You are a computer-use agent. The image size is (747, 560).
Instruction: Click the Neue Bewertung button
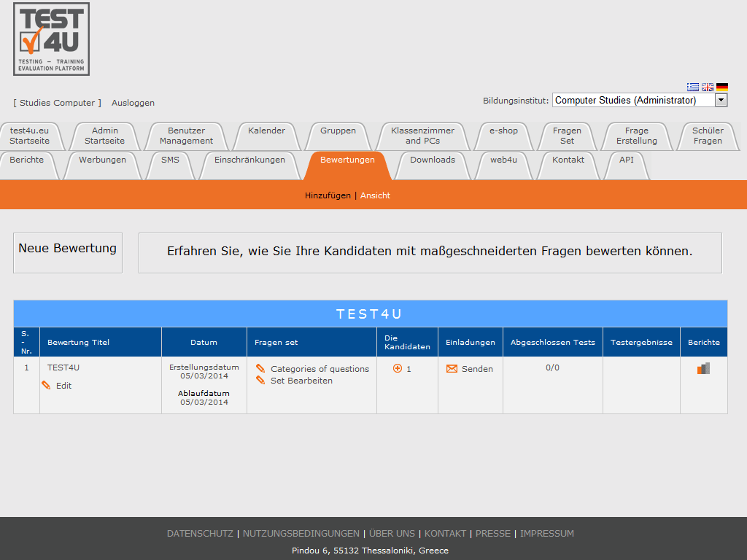pos(68,253)
